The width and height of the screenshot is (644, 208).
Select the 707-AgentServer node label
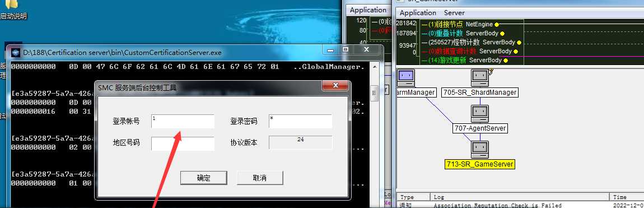pyautogui.click(x=480, y=128)
